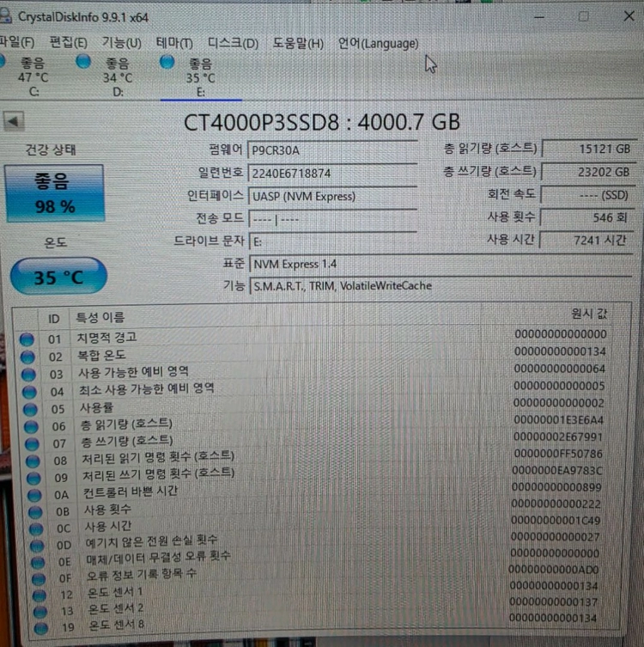This screenshot has height=647, width=644.
Task: Select attribute name 치명적 경고
Action: pos(106,338)
